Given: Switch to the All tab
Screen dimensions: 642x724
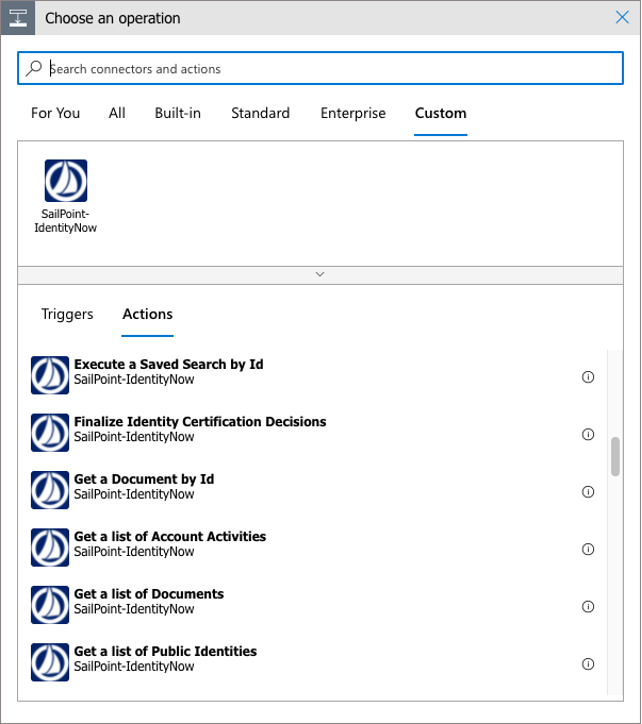Looking at the screenshot, I should [117, 113].
